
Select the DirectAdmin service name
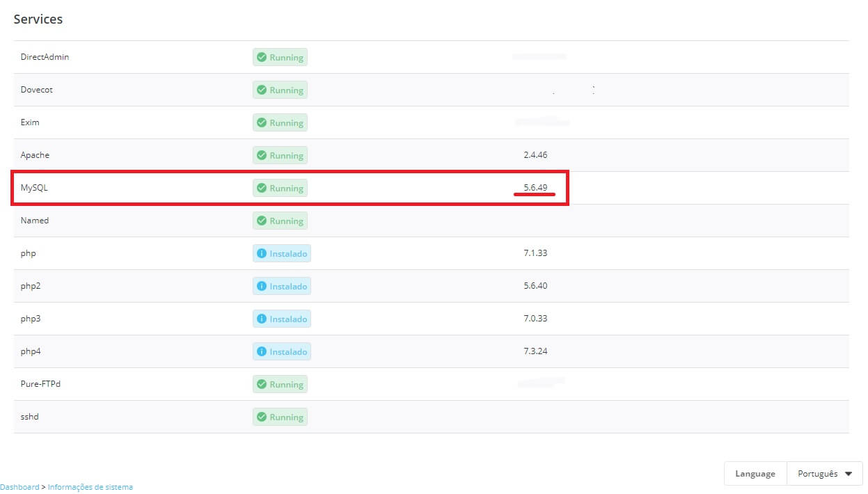tap(45, 57)
